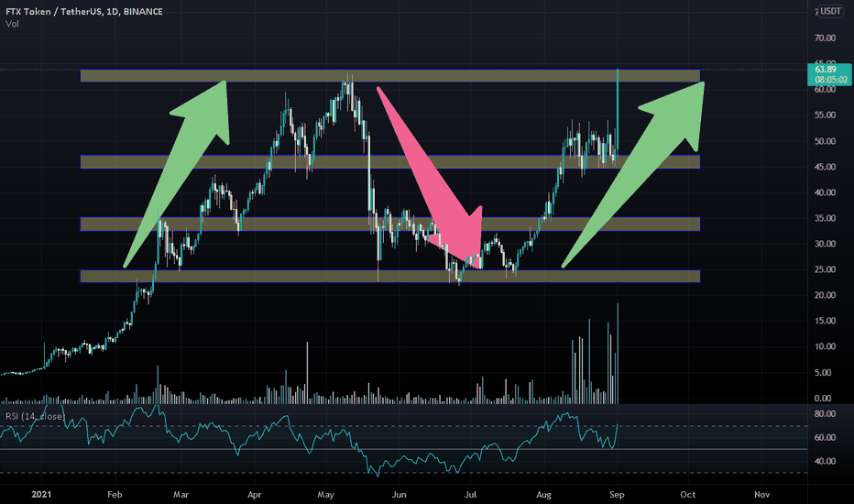Click the Sep label on time axis
Image resolution: width=854 pixels, height=504 pixels.
pos(617,494)
